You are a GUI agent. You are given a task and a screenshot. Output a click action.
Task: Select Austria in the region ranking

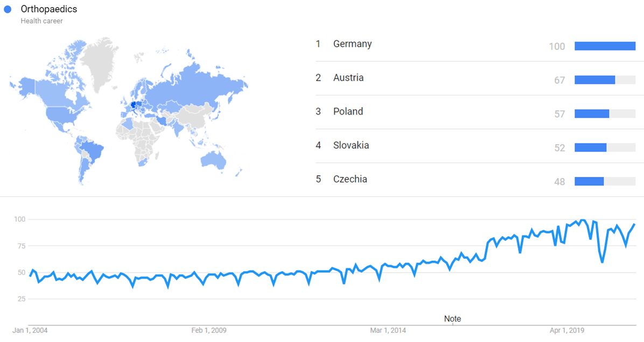(348, 78)
